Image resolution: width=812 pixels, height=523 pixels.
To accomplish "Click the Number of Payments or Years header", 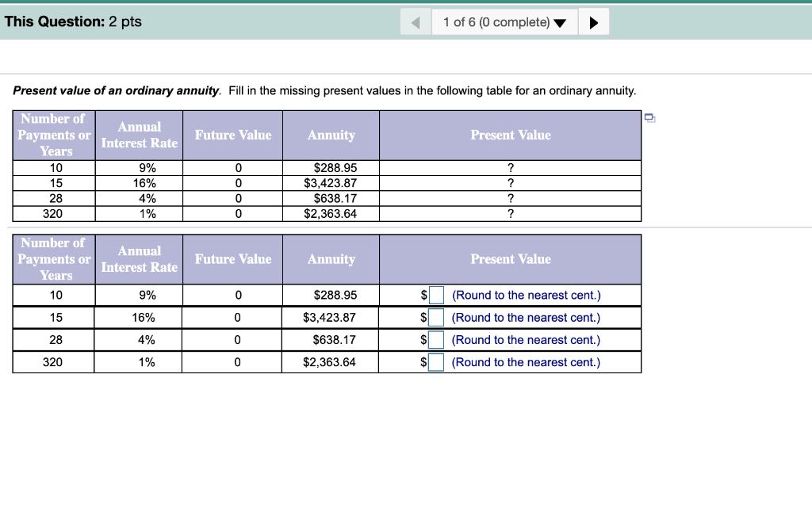I will click(x=54, y=135).
